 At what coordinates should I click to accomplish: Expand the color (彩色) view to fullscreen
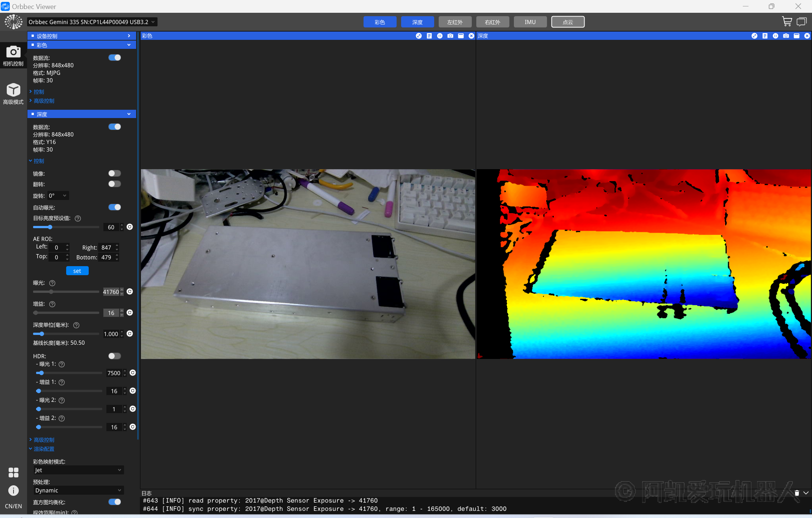tap(418, 36)
